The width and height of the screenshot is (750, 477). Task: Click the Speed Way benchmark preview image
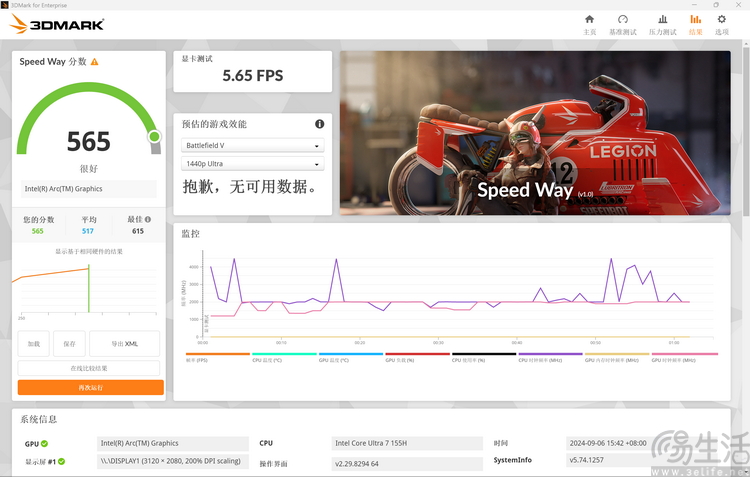click(535, 133)
